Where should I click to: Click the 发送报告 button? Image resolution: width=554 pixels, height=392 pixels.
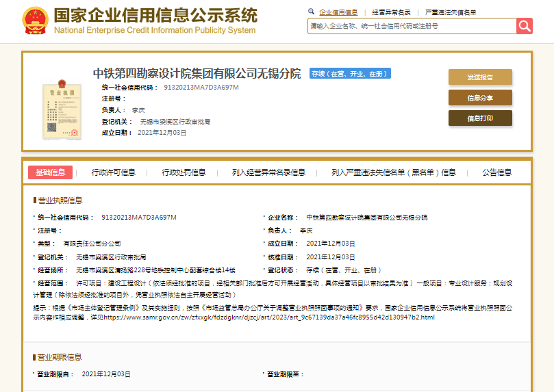(x=480, y=77)
